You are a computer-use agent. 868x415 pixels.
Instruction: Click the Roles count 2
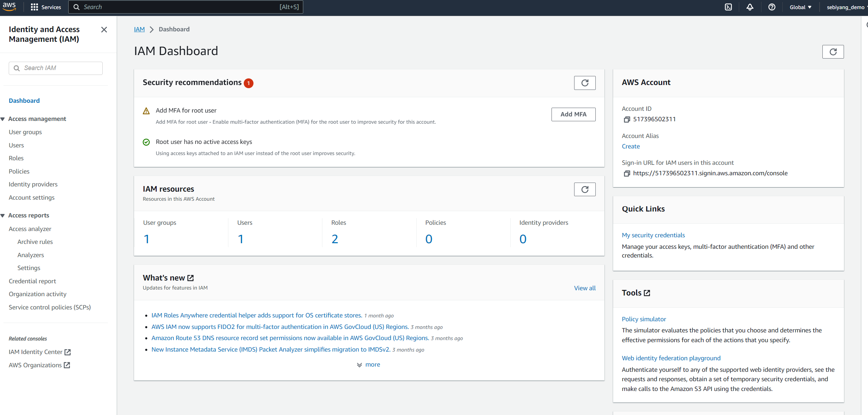(x=335, y=239)
